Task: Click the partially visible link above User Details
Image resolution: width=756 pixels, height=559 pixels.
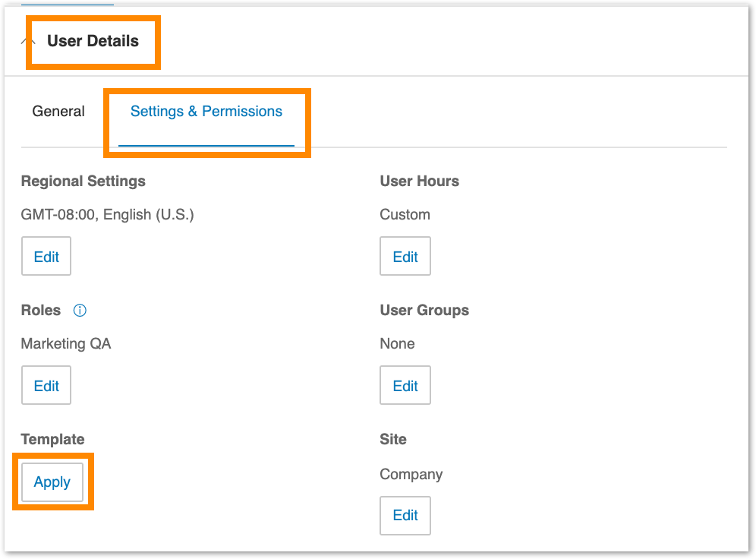Action: coord(67,5)
